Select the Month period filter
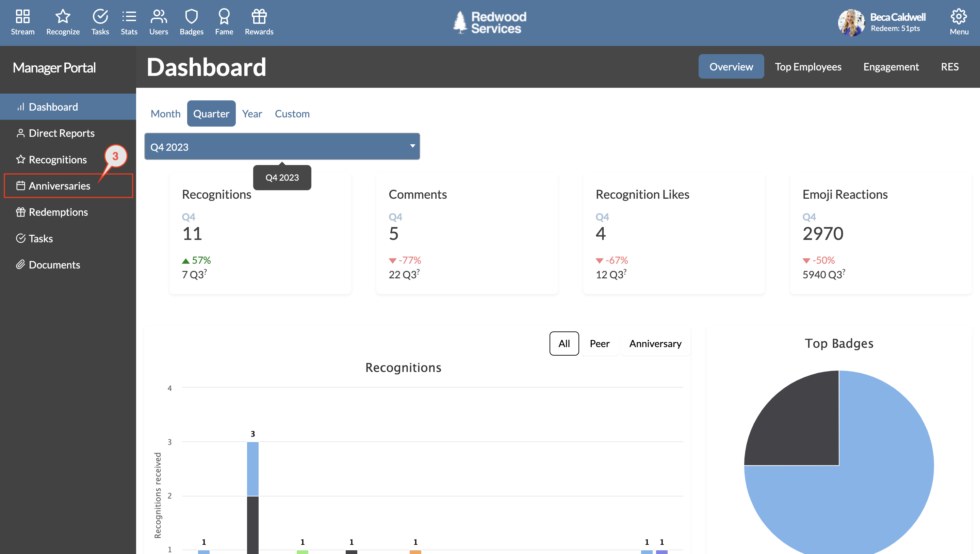This screenshot has width=980, height=554. [x=165, y=113]
